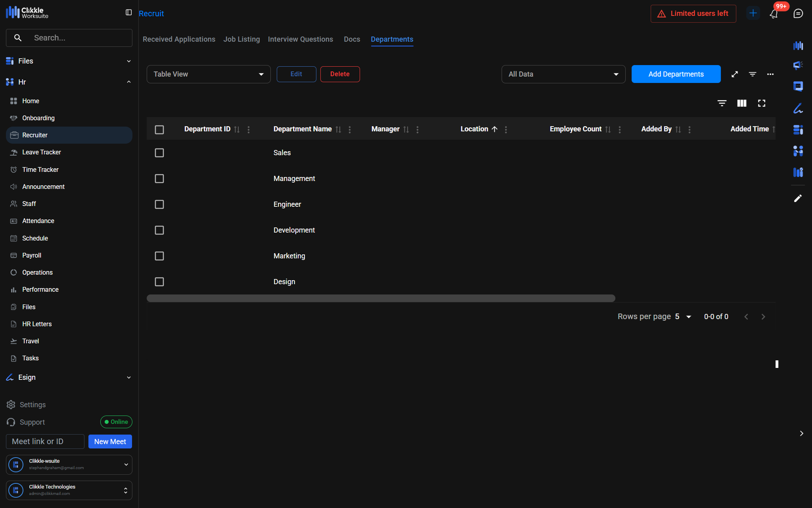Click the Add Departments button
Image resolution: width=812 pixels, height=508 pixels.
tap(676, 74)
